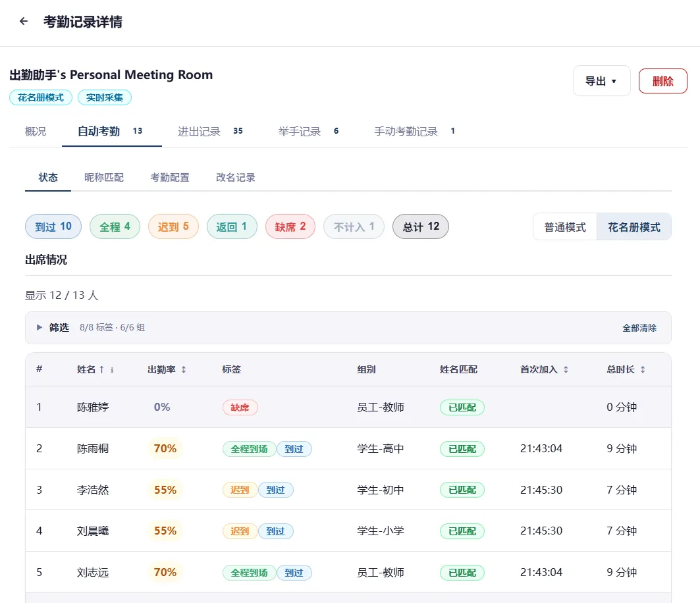Sort by 首次加入 arrows icon
Image resolution: width=700 pixels, height=603 pixels.
[x=566, y=369]
